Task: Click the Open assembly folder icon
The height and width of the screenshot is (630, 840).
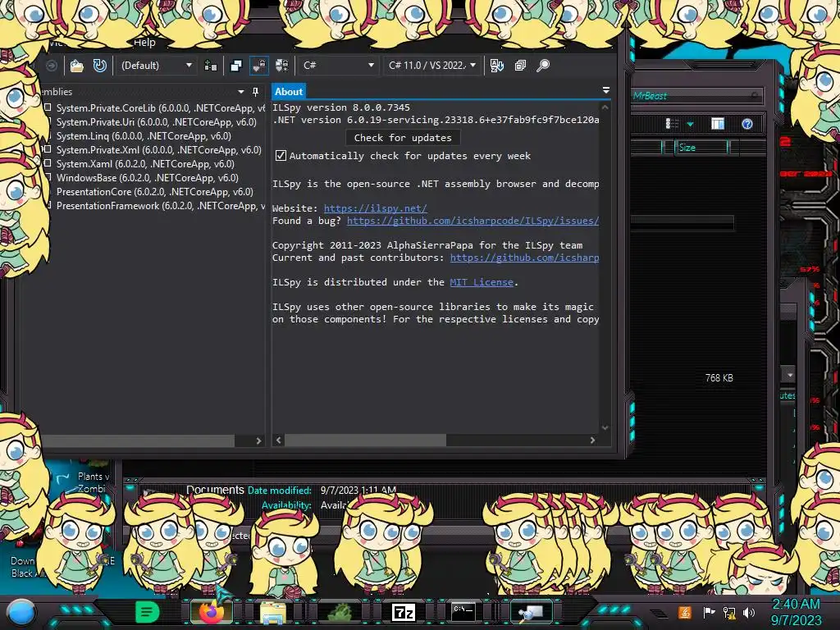Action: point(76,66)
